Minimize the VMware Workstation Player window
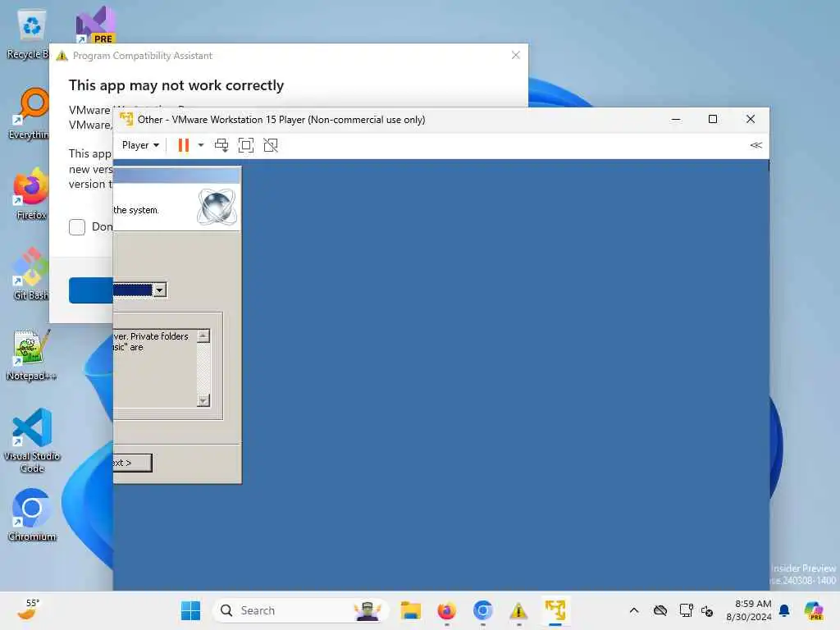The image size is (840, 630). (x=676, y=120)
